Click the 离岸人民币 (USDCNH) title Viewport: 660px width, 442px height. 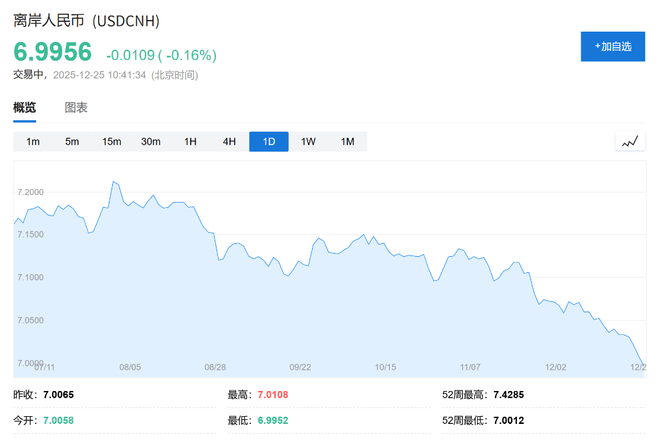[86, 20]
